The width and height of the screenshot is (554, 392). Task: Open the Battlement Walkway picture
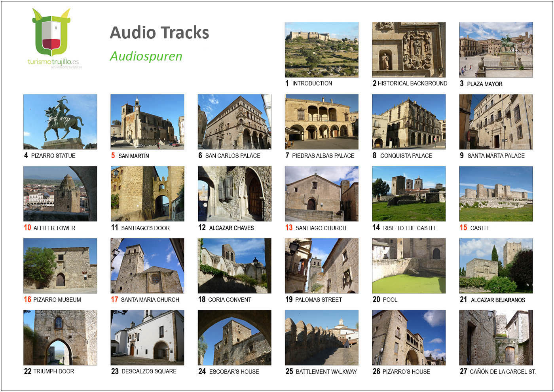point(322,338)
